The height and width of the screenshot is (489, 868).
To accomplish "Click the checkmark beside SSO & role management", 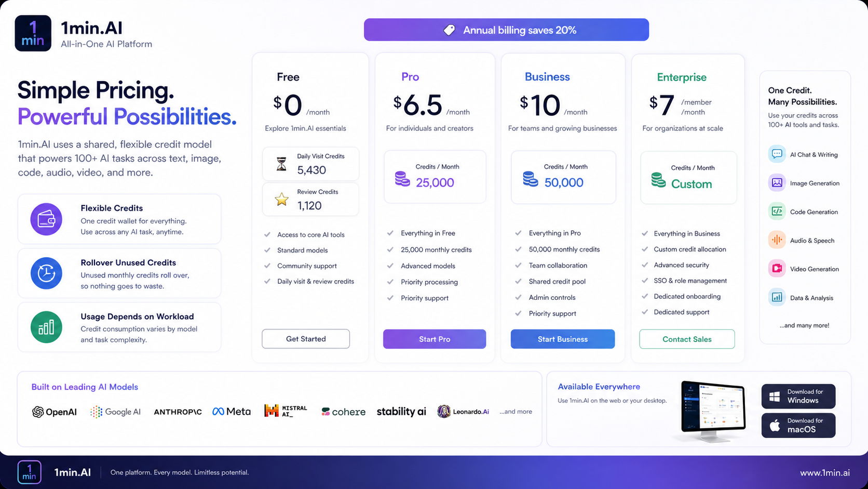I will coord(645,280).
